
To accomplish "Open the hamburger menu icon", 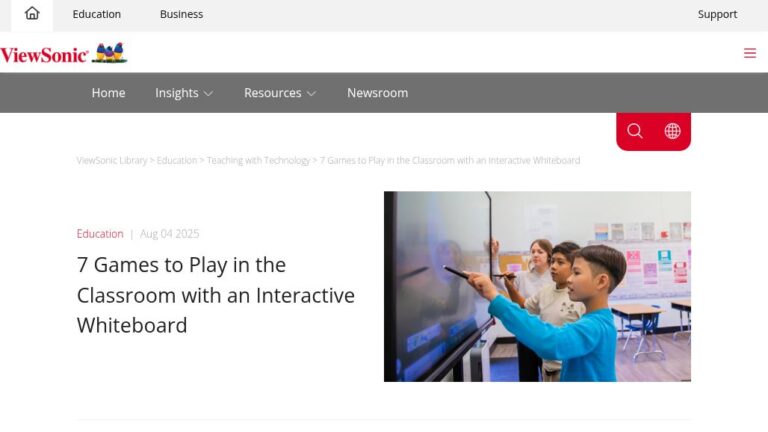I will [x=749, y=53].
